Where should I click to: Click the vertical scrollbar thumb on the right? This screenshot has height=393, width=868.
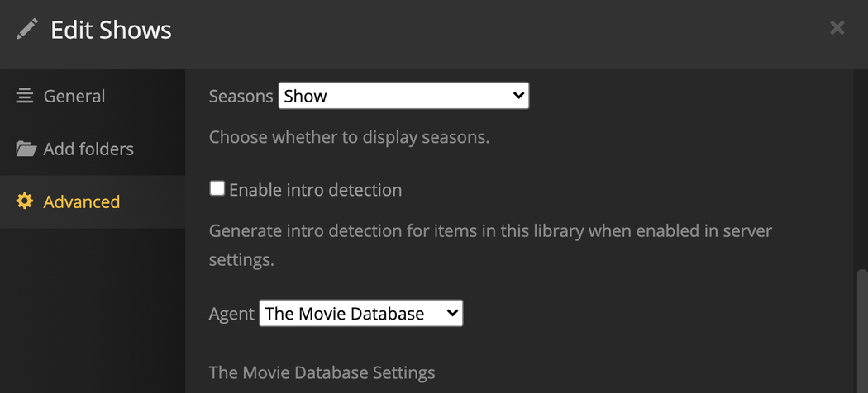(x=861, y=330)
